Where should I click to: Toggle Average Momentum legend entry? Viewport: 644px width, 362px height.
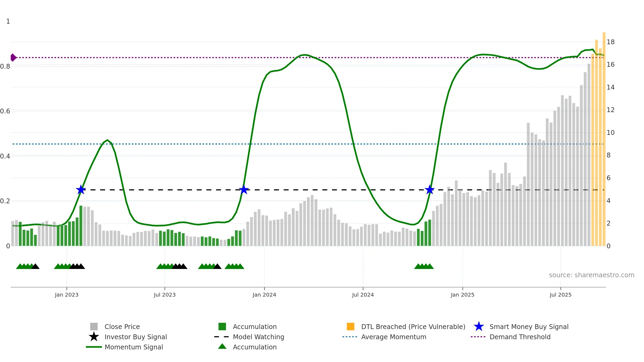(x=393, y=337)
